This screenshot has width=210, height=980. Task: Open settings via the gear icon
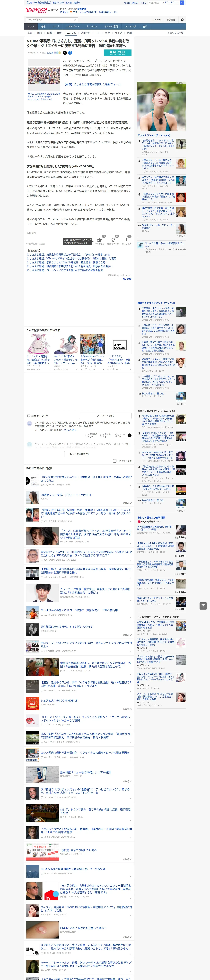point(182,20)
